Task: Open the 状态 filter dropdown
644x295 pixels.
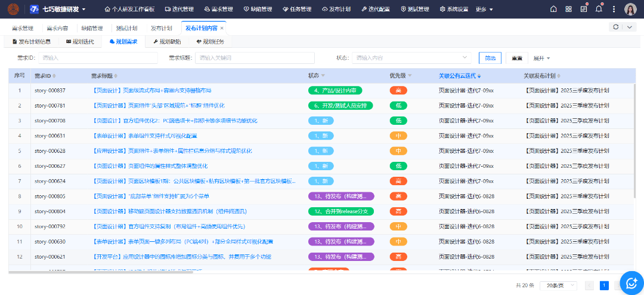Action: 411,58
